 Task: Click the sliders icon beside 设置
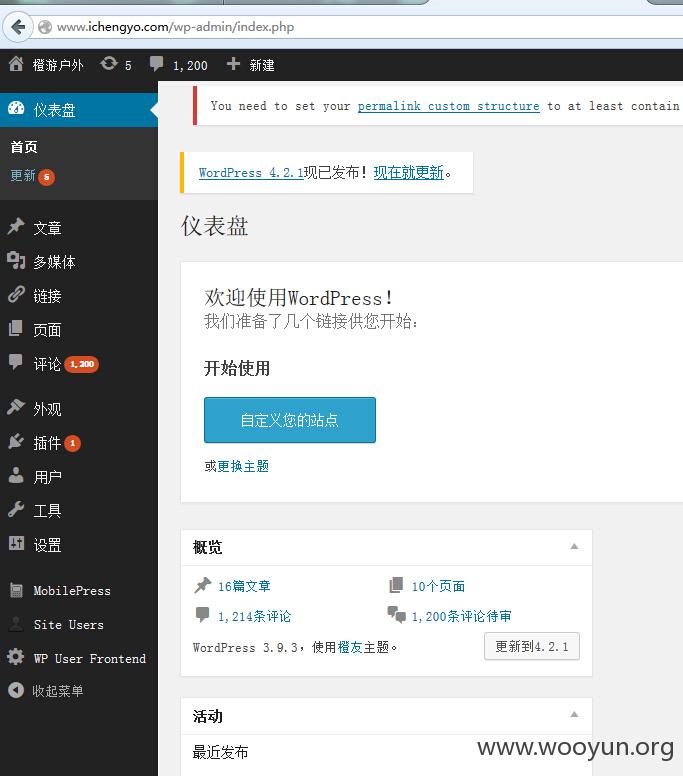16,543
